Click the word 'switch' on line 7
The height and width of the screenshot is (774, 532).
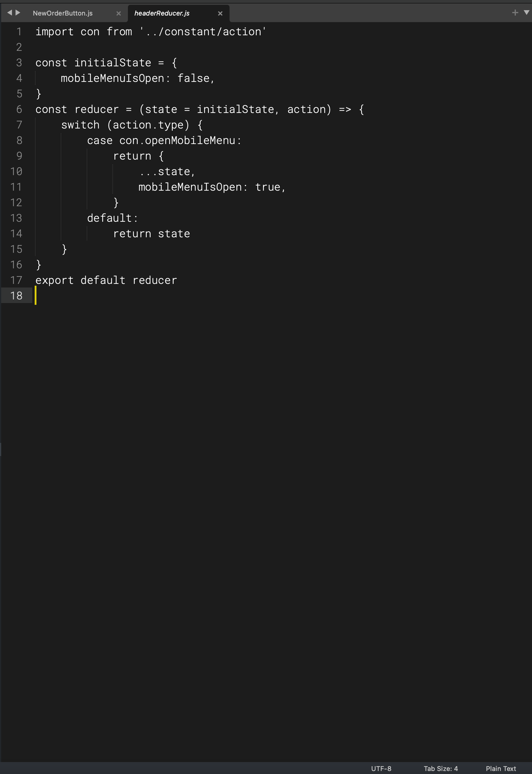[80, 125]
